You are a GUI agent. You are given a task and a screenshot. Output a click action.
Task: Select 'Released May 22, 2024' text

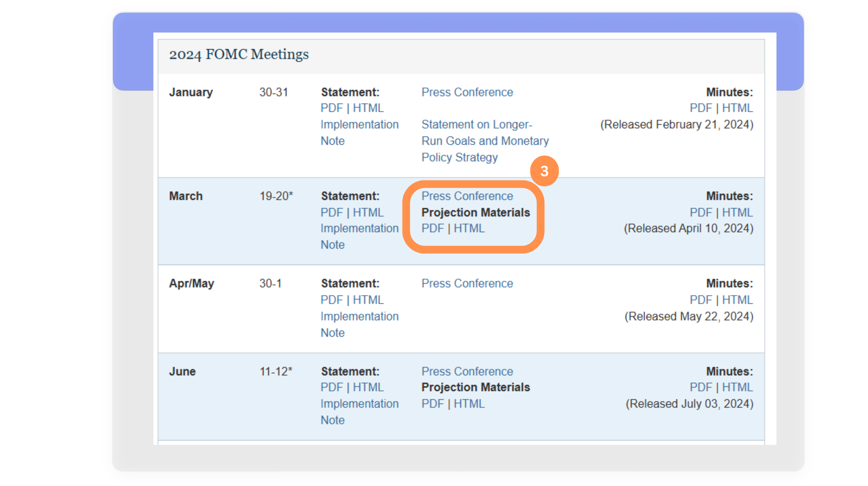(689, 317)
